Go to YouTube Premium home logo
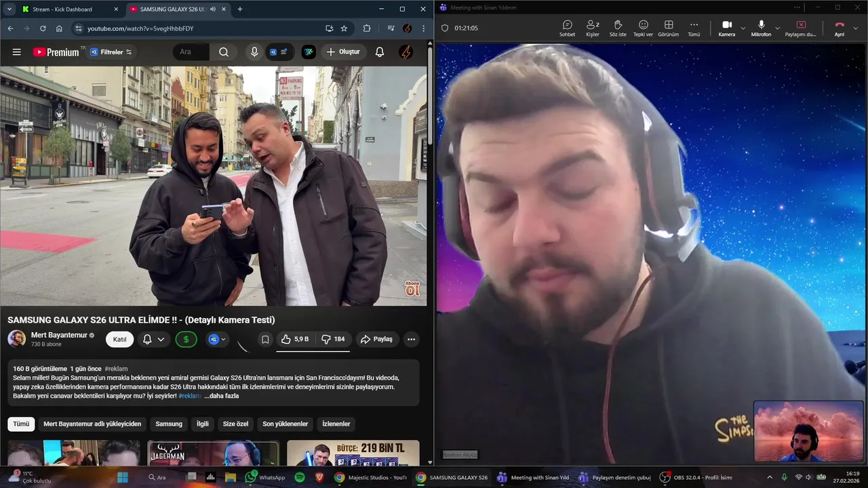 56,52
